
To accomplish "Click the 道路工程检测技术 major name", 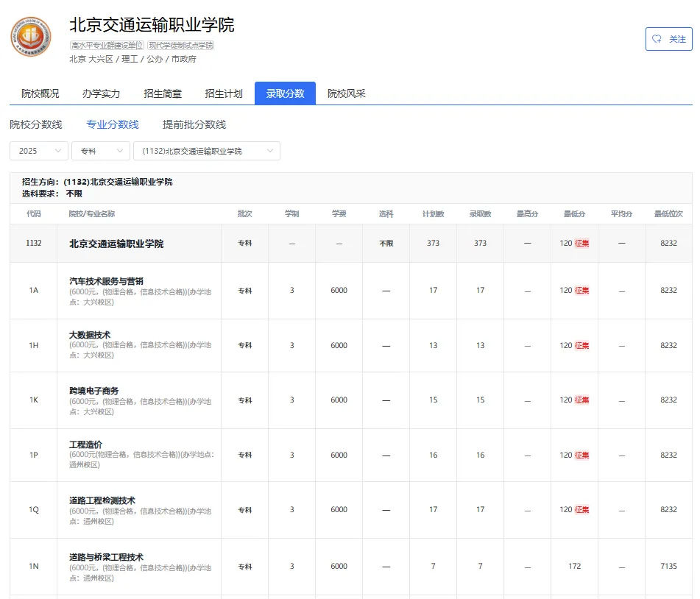I will pos(102,501).
